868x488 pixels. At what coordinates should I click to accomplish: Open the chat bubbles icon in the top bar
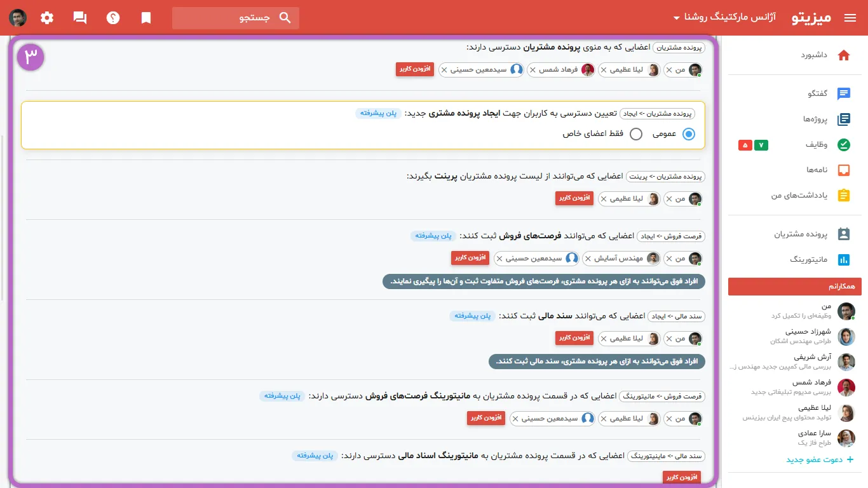80,18
